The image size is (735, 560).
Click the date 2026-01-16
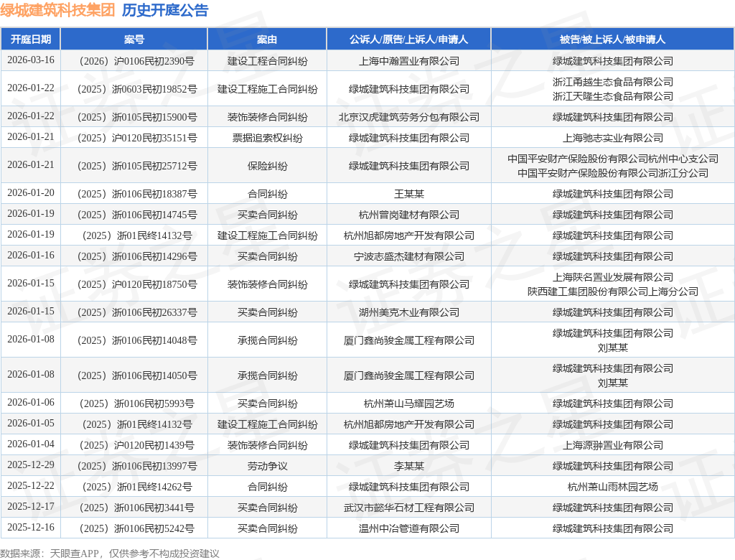point(30,255)
